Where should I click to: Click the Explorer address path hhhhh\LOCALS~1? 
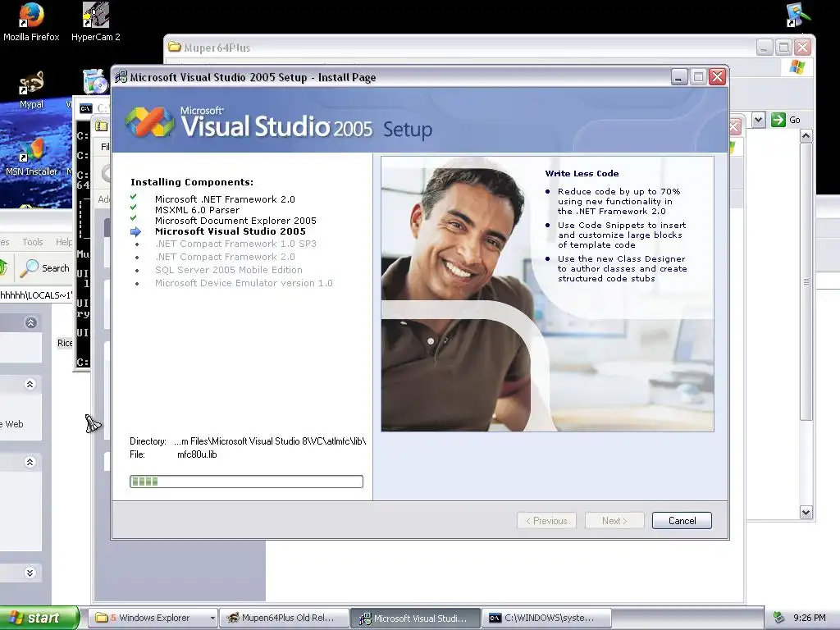pyautogui.click(x=35, y=295)
